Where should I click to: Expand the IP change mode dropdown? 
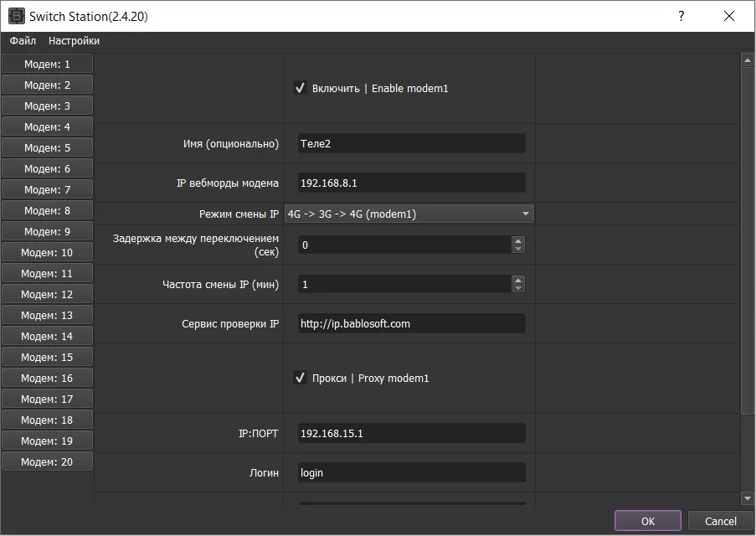(x=409, y=214)
